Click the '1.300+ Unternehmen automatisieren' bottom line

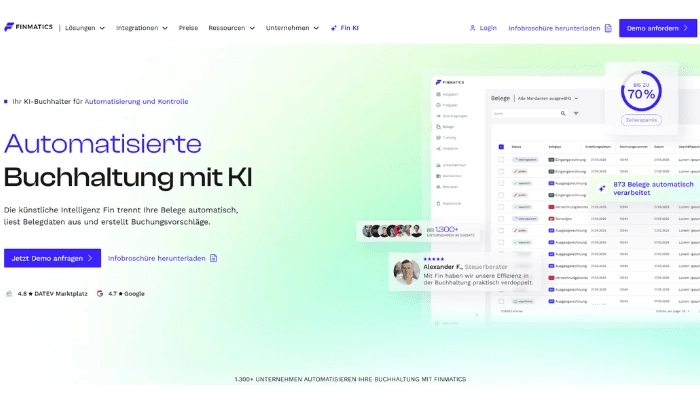click(350, 379)
